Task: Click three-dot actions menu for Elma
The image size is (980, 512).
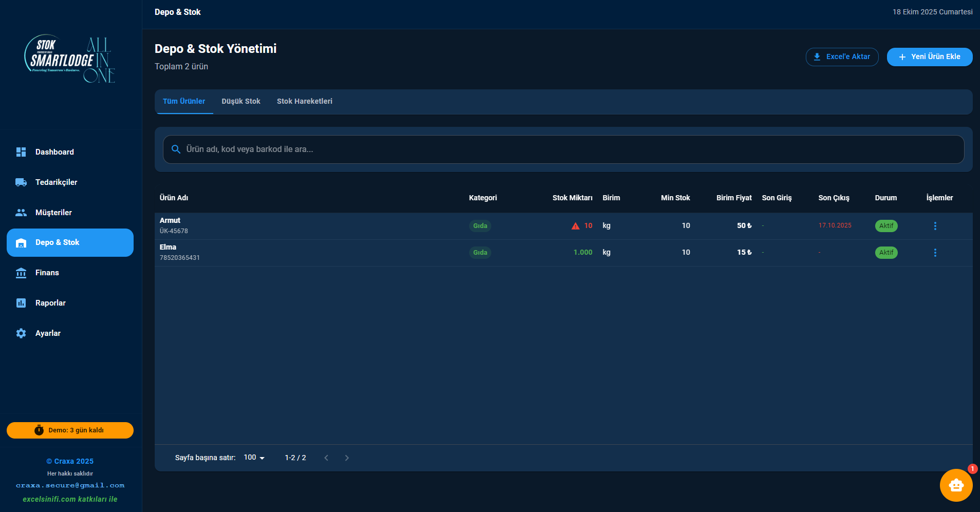Action: tap(935, 253)
